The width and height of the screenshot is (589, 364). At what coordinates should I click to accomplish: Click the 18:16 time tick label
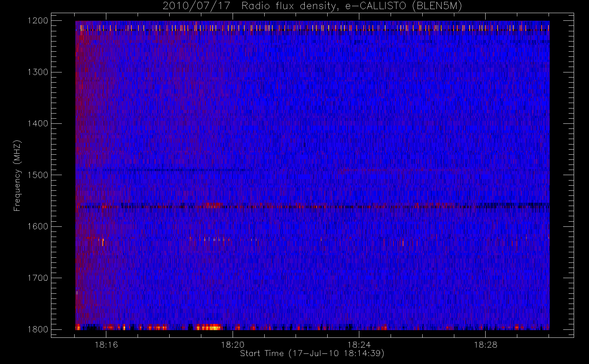[106, 345]
